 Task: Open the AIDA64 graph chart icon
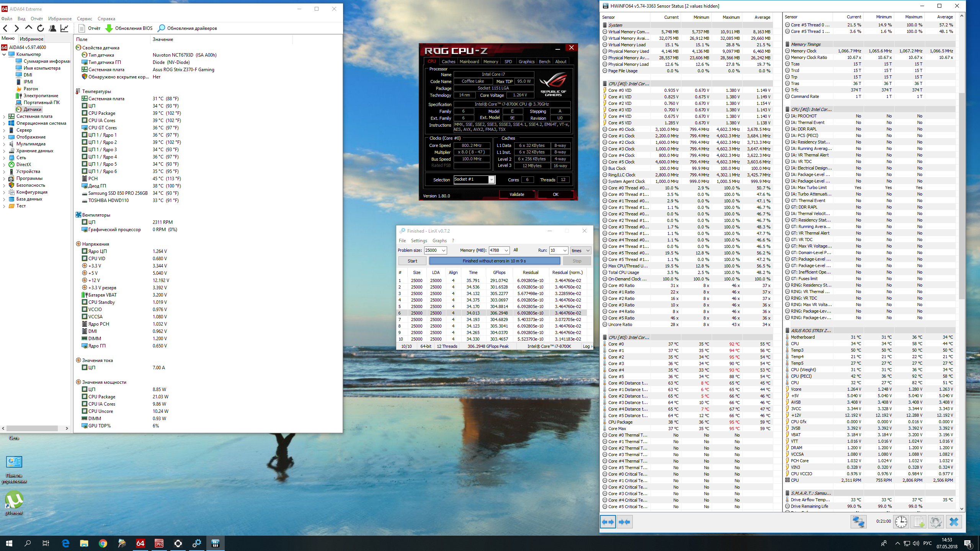pos(64,28)
